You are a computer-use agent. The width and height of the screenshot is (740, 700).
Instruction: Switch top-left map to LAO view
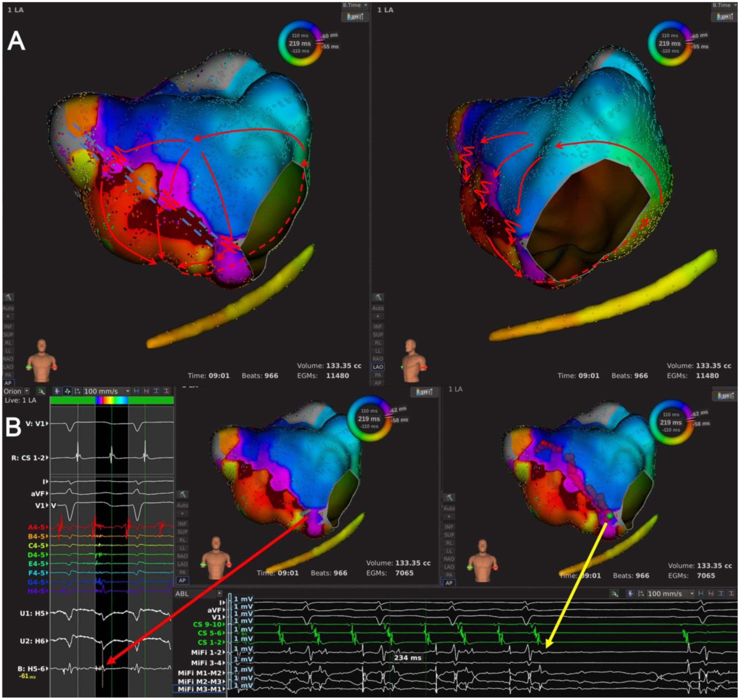click(x=8, y=367)
